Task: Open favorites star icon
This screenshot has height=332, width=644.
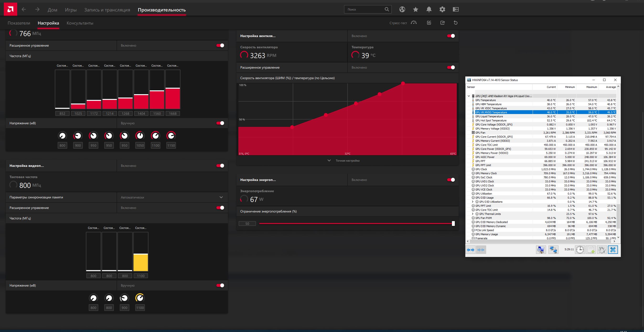Action: point(415,10)
